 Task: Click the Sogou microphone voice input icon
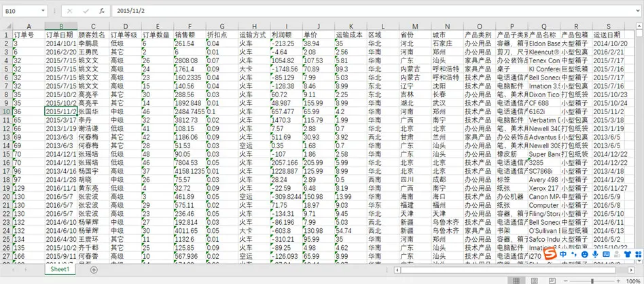click(595, 254)
